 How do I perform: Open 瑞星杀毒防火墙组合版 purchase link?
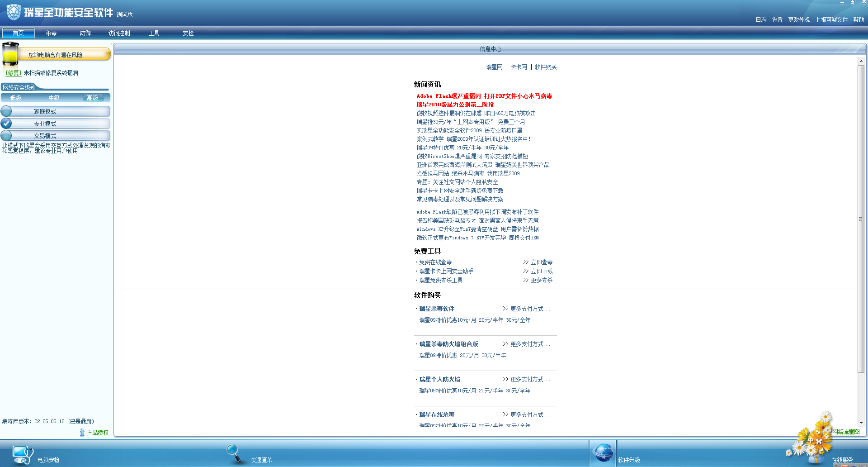(448, 344)
